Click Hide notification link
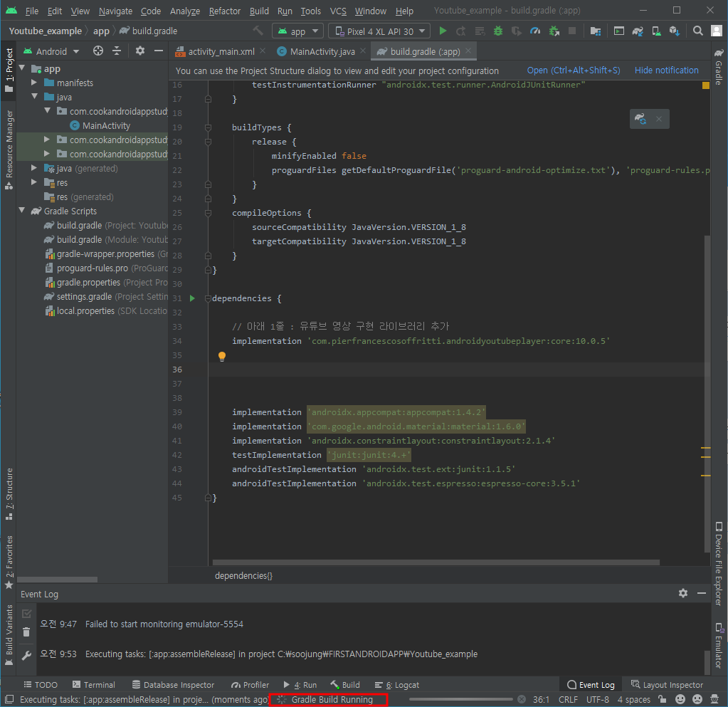Image resolution: width=728 pixels, height=707 pixels. click(x=666, y=70)
